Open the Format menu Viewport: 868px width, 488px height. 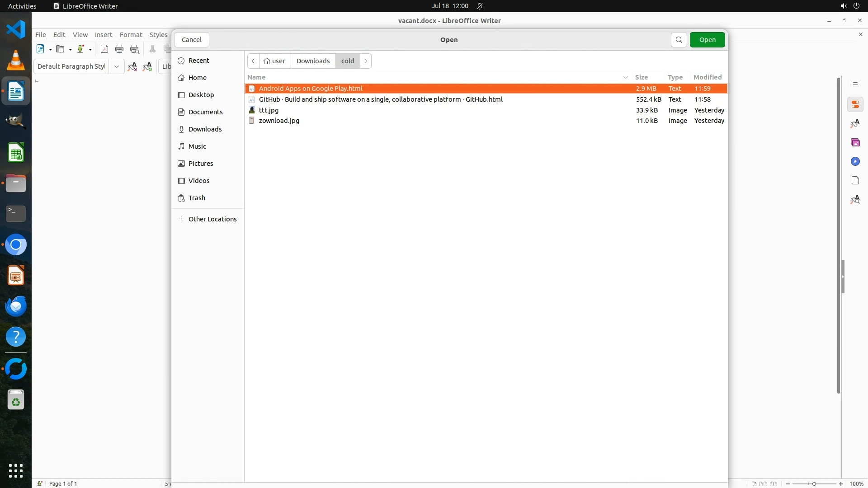pyautogui.click(x=131, y=35)
